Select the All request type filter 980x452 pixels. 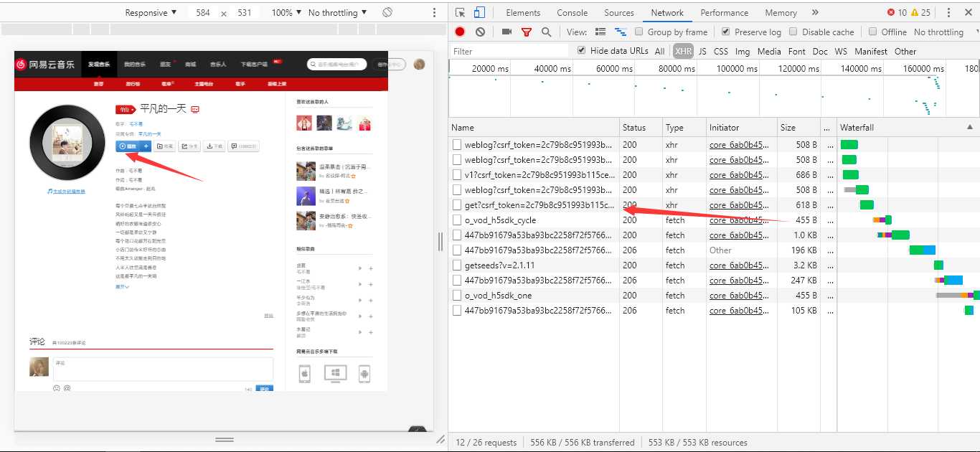click(x=660, y=52)
